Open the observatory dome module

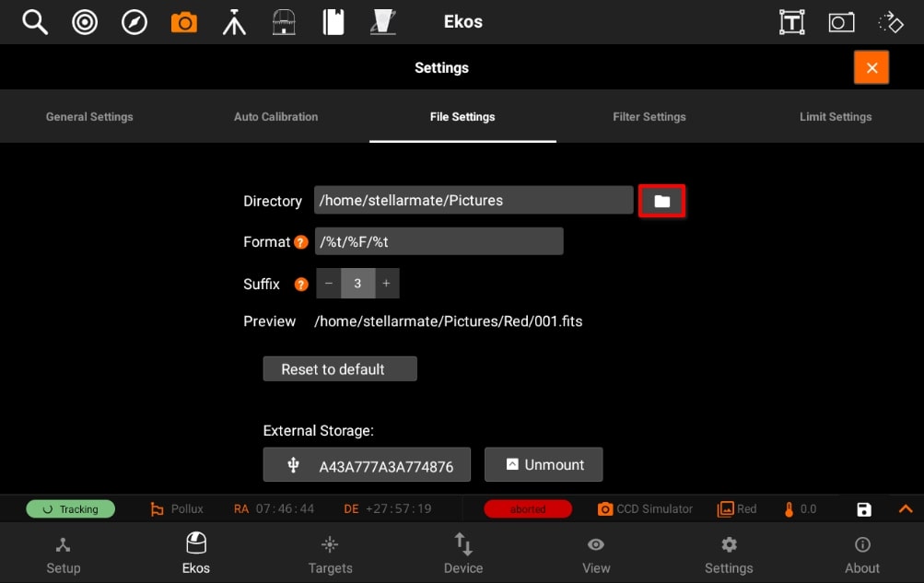284,22
